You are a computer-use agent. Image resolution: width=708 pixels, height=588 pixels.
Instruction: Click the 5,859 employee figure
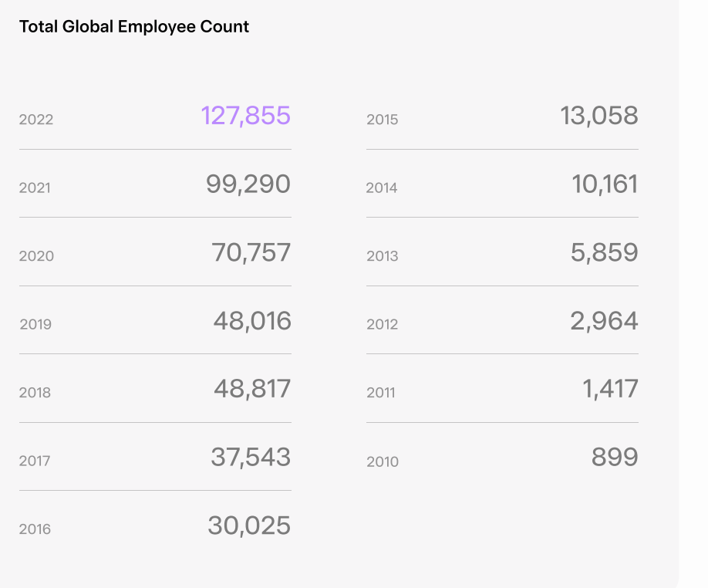point(604,252)
